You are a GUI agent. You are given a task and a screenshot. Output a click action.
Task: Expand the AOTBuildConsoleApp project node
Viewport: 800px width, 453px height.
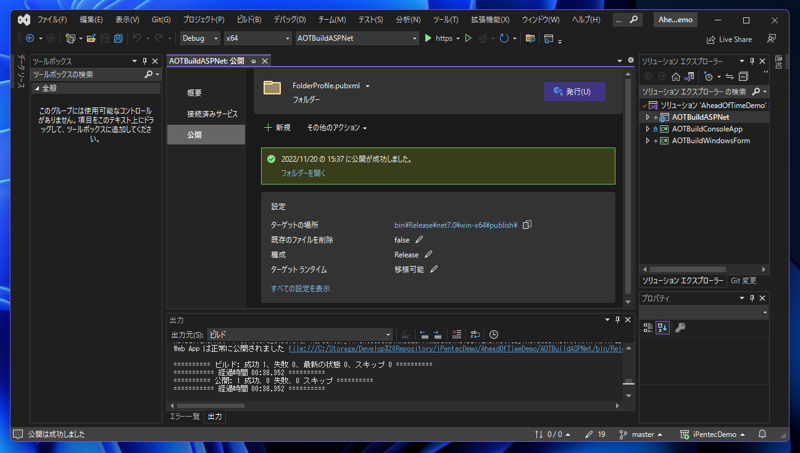click(x=647, y=129)
